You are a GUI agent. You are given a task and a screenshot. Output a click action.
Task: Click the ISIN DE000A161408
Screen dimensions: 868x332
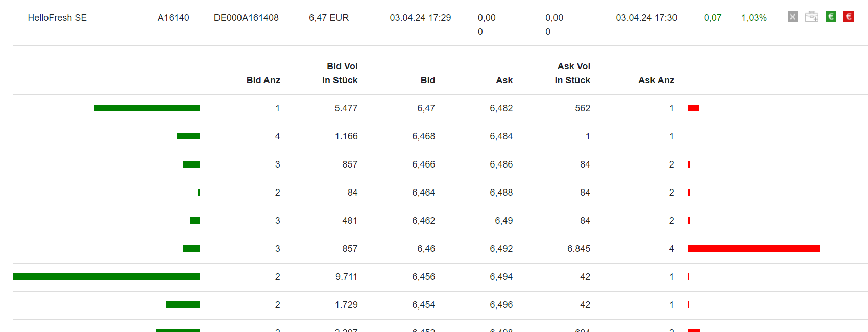coord(246,18)
